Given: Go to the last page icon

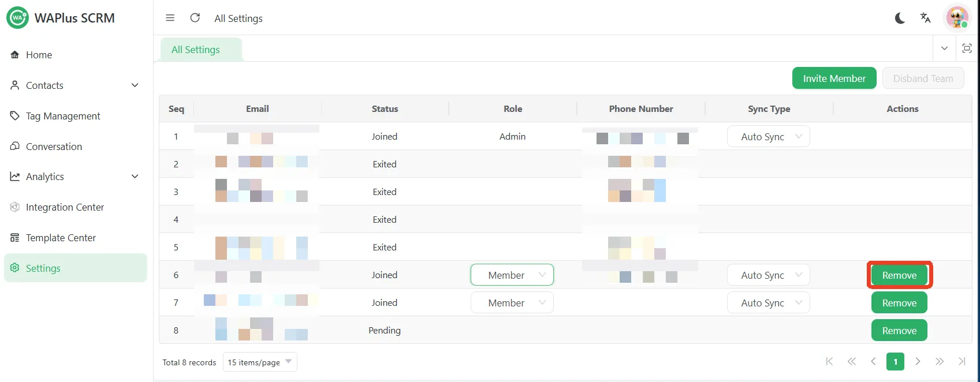Looking at the screenshot, I should 962,362.
